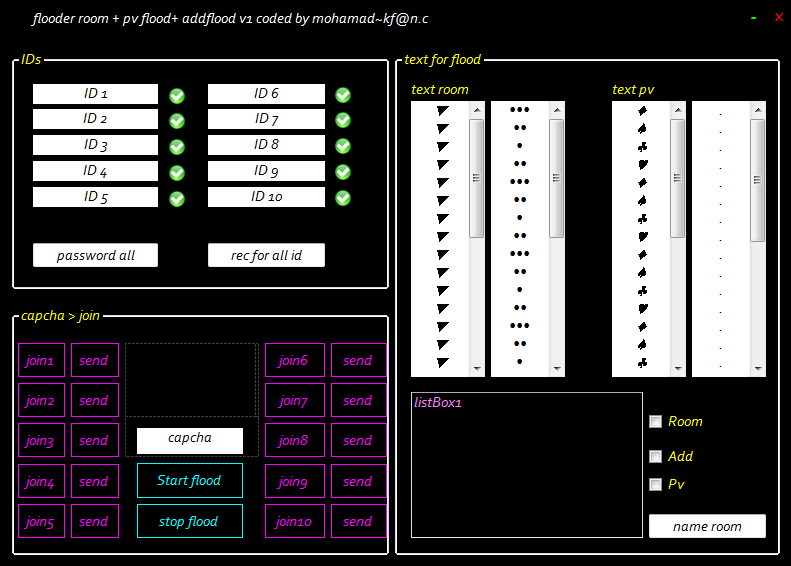Click the ID 8 input field
Viewport: 791px width, 566px height.
tap(266, 145)
